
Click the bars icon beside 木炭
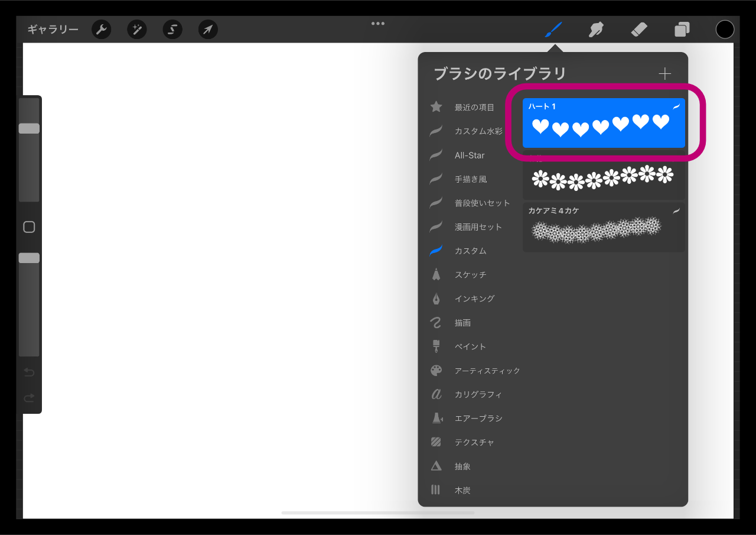(436, 489)
